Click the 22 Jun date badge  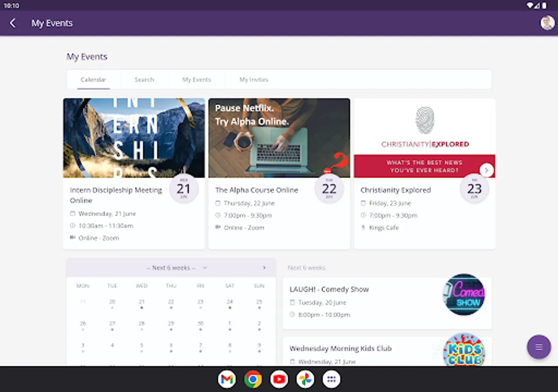329,189
